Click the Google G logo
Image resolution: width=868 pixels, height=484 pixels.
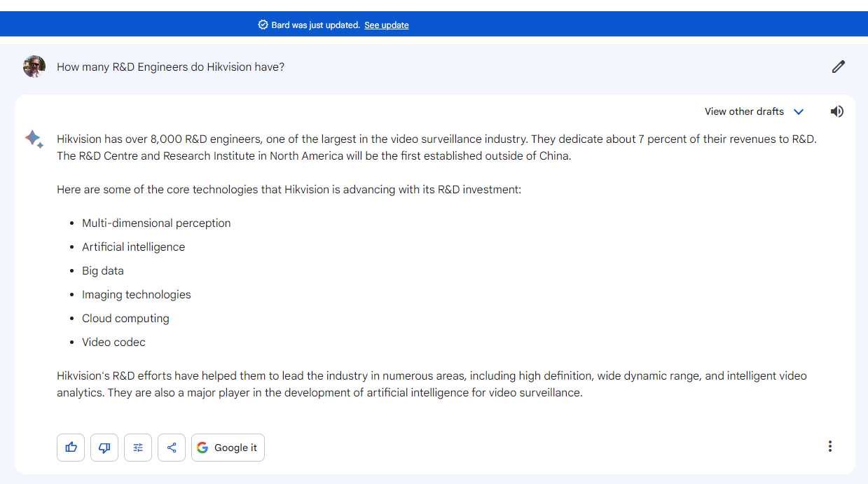202,448
